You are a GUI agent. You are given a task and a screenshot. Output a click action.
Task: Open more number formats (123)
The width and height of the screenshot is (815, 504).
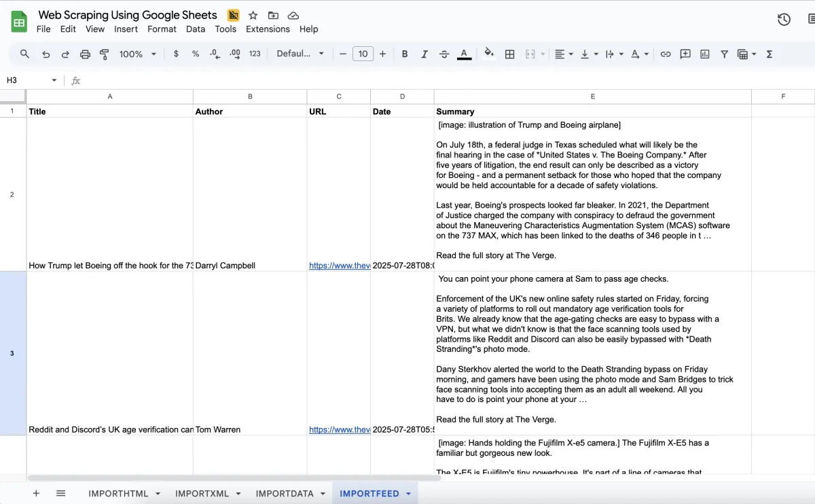[x=255, y=54]
